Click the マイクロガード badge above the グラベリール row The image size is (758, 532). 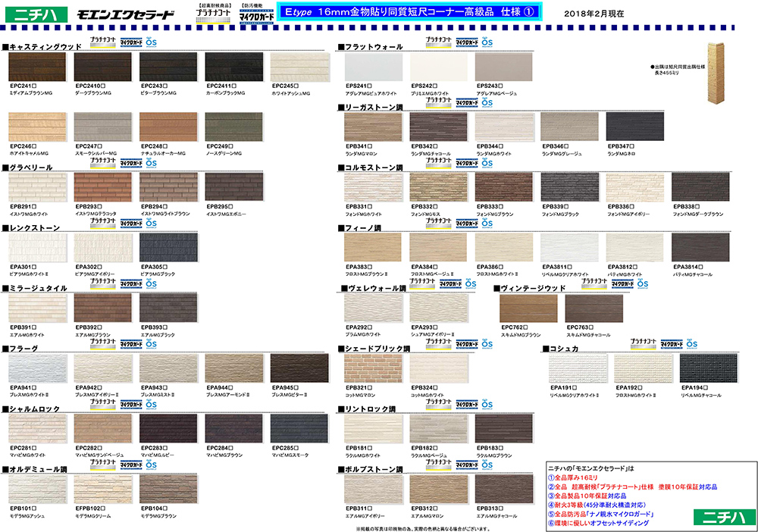tap(130, 164)
